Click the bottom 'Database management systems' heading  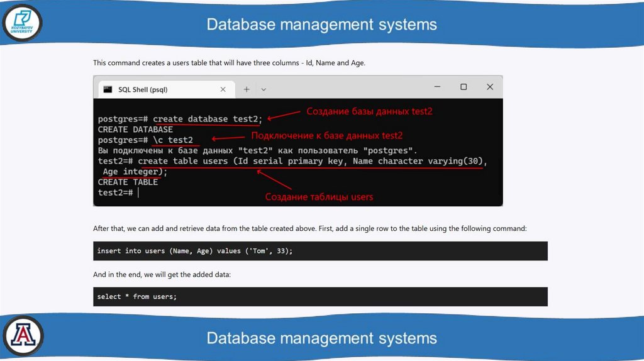[x=321, y=338]
